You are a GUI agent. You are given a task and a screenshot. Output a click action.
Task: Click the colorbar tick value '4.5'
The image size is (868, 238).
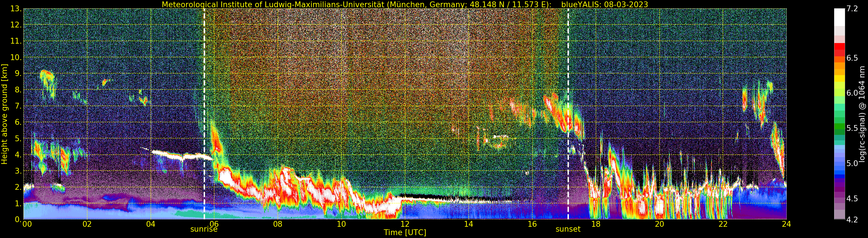pos(852,199)
